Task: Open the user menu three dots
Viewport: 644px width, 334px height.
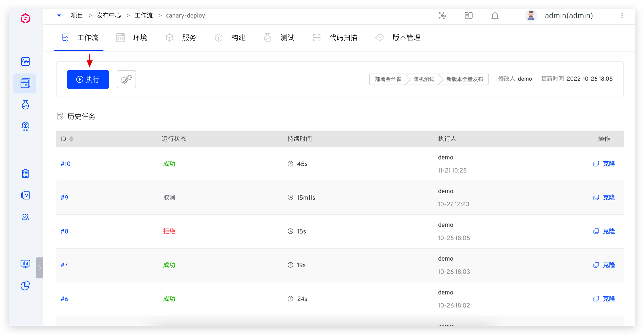Action: pos(622,16)
